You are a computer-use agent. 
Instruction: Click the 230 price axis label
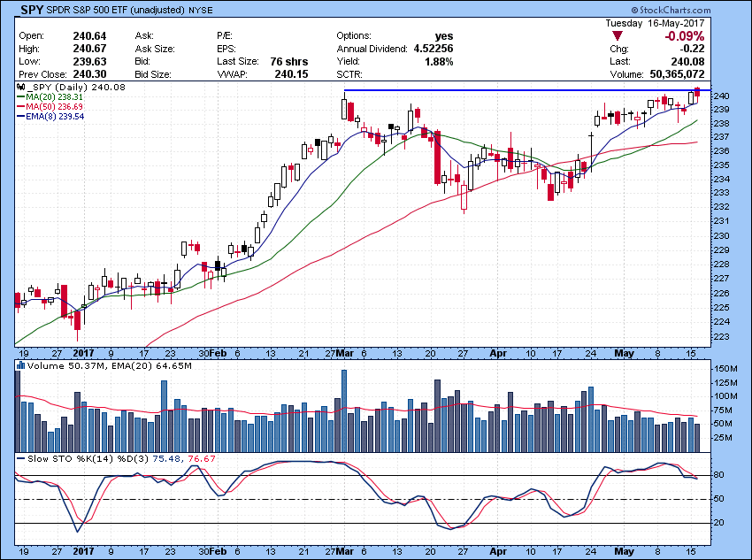[x=723, y=236]
